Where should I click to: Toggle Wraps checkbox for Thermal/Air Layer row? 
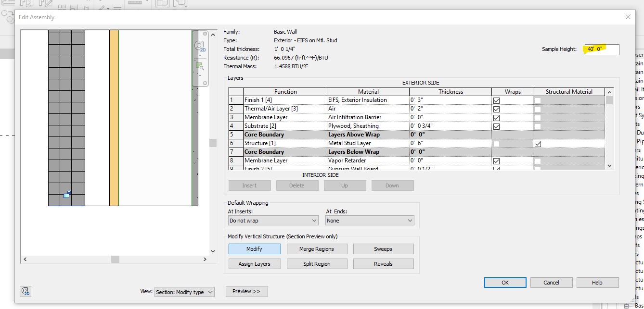[496, 109]
